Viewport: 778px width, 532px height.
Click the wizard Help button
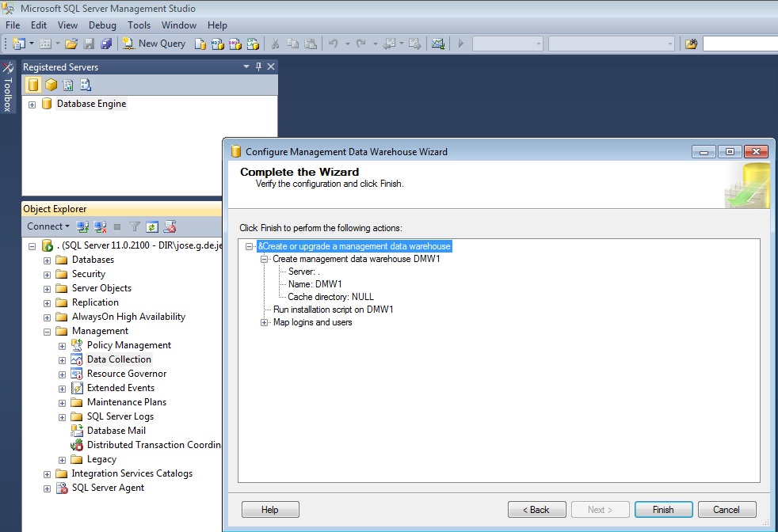click(x=270, y=510)
